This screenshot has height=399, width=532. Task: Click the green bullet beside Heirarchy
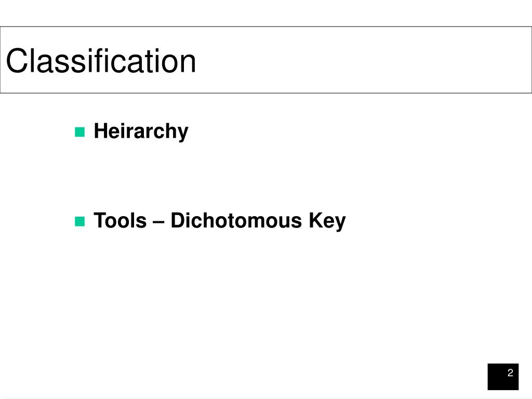[79, 132]
